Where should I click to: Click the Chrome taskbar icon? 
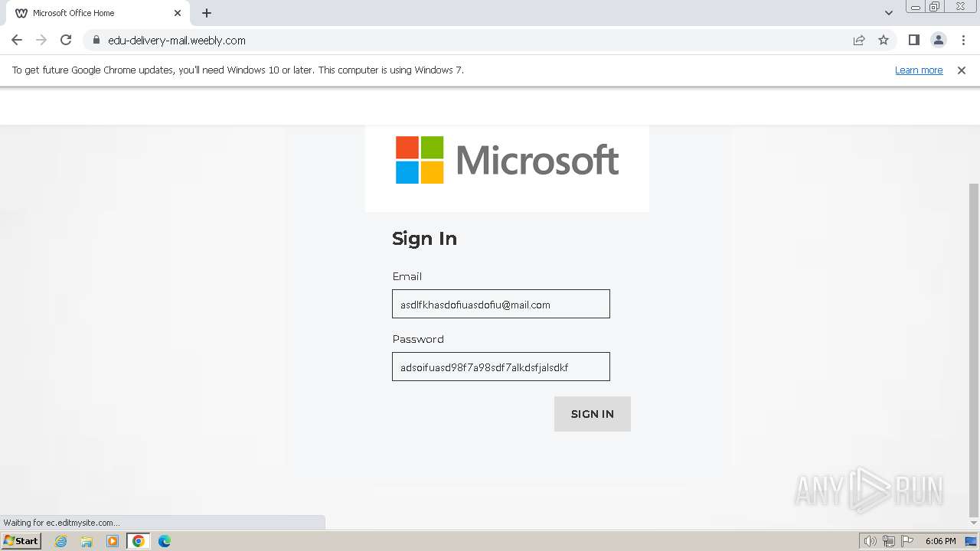[139, 541]
